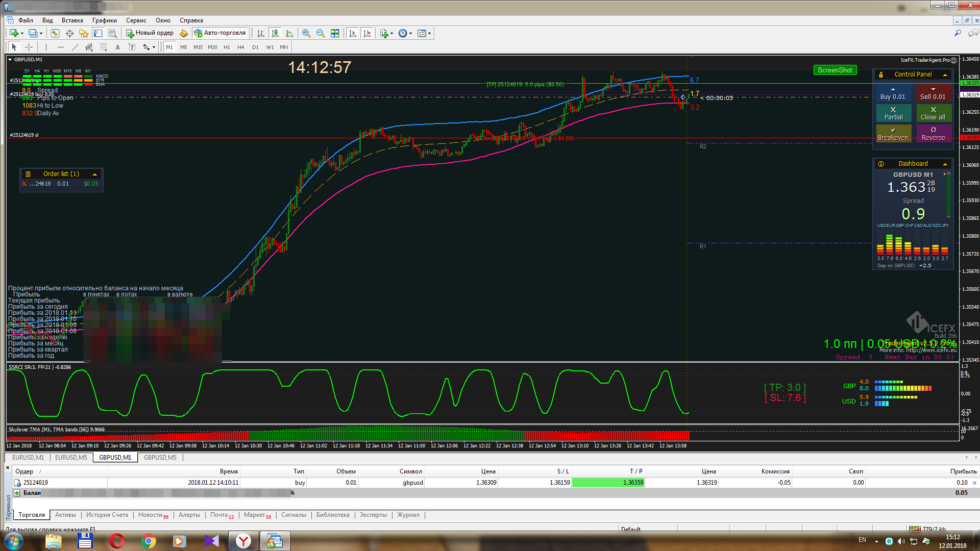
Task: Collapse the Control Panel widget
Action: [x=945, y=74]
